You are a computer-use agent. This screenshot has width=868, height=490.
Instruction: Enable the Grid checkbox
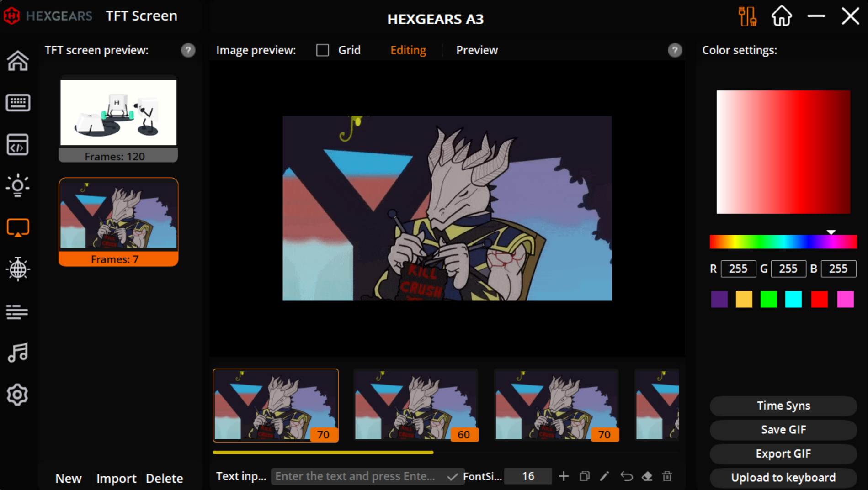[323, 50]
